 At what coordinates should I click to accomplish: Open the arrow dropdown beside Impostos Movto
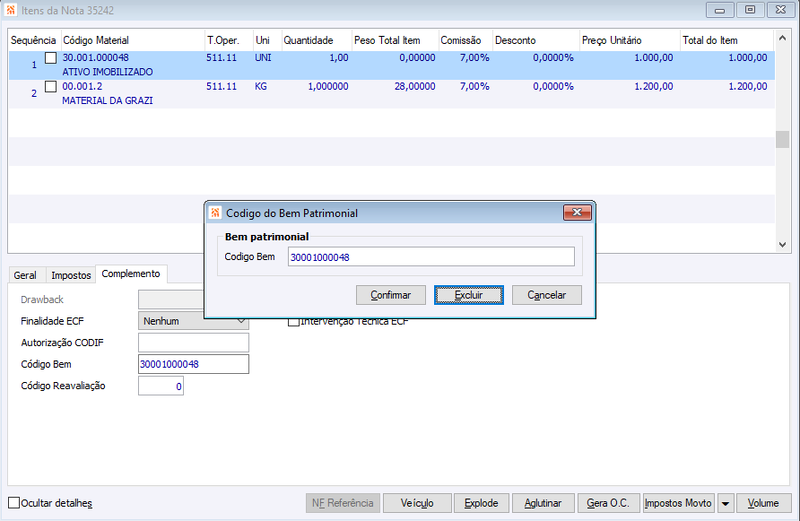point(725,503)
